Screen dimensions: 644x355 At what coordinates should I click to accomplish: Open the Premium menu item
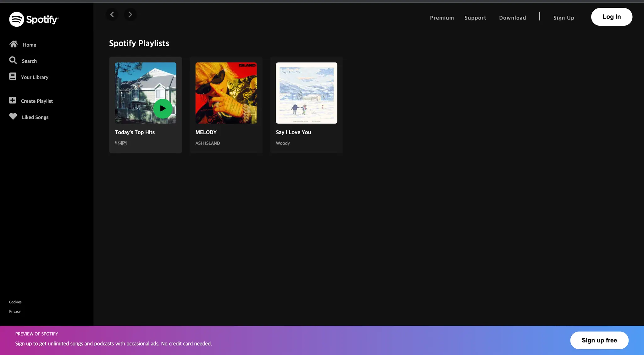(x=442, y=18)
